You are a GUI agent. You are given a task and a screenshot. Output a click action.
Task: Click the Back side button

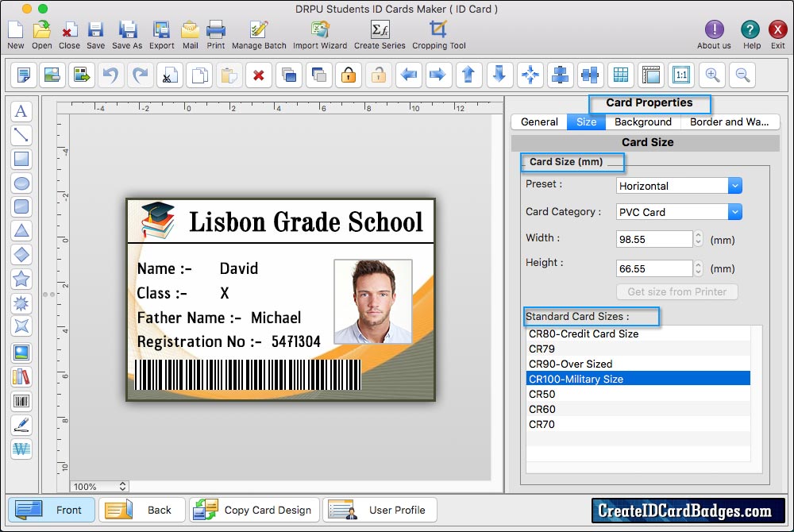point(142,510)
